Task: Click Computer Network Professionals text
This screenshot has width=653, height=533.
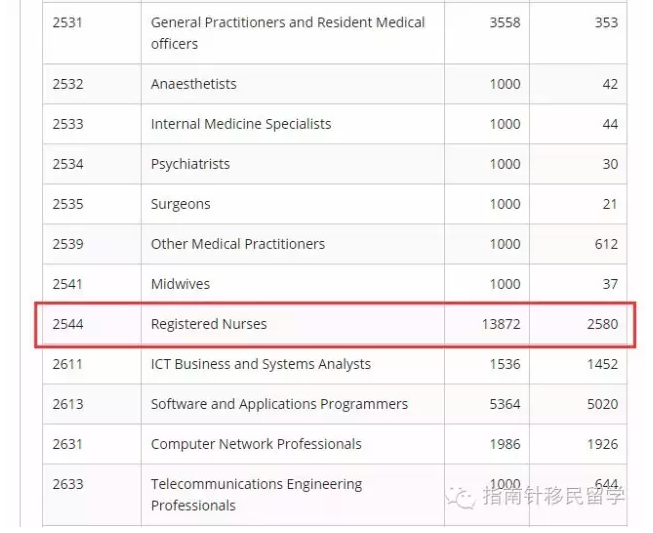Action: 256,444
